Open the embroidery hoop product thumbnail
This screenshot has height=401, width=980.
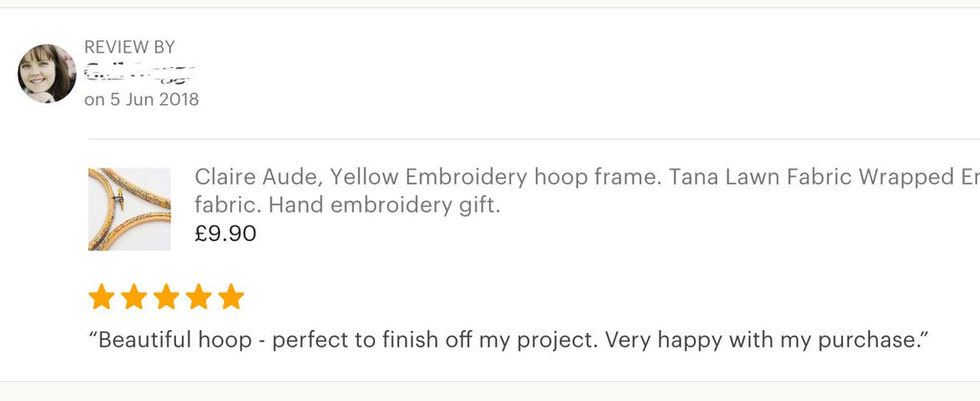coord(129,209)
